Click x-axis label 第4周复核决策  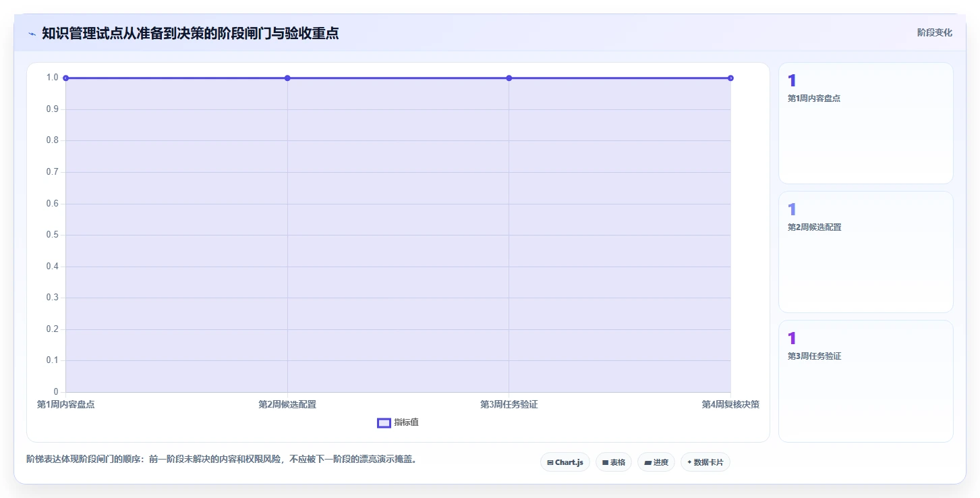tap(730, 405)
